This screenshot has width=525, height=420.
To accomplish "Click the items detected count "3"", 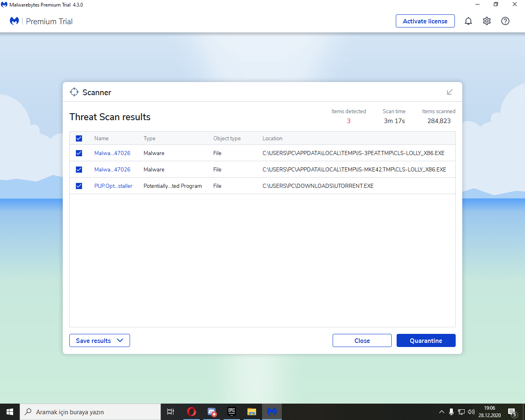I will pos(349,121).
